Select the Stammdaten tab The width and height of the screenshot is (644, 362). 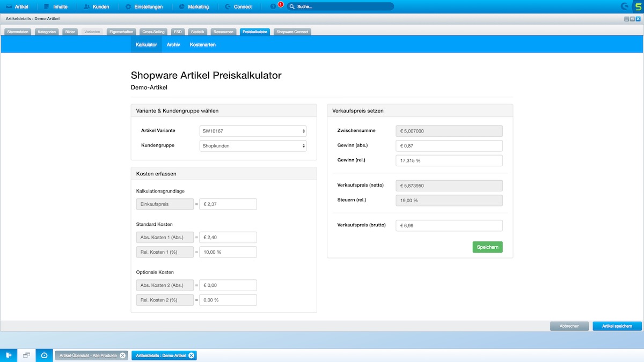(x=19, y=32)
